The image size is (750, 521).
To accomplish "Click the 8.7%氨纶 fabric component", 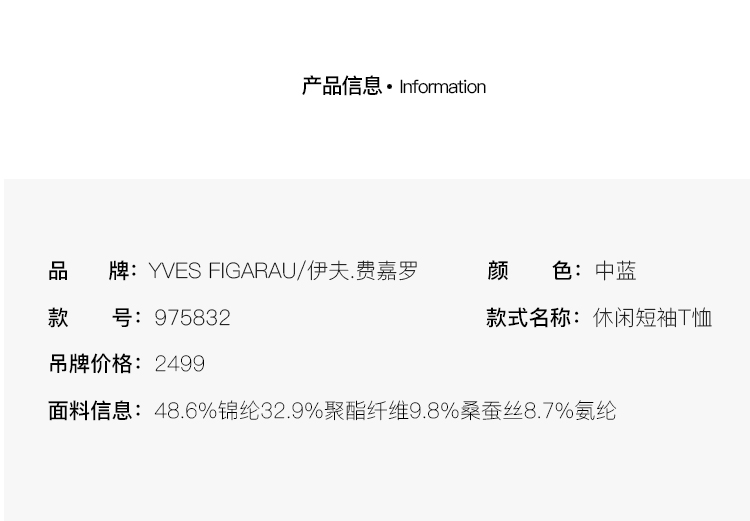I will pyautogui.click(x=570, y=411).
